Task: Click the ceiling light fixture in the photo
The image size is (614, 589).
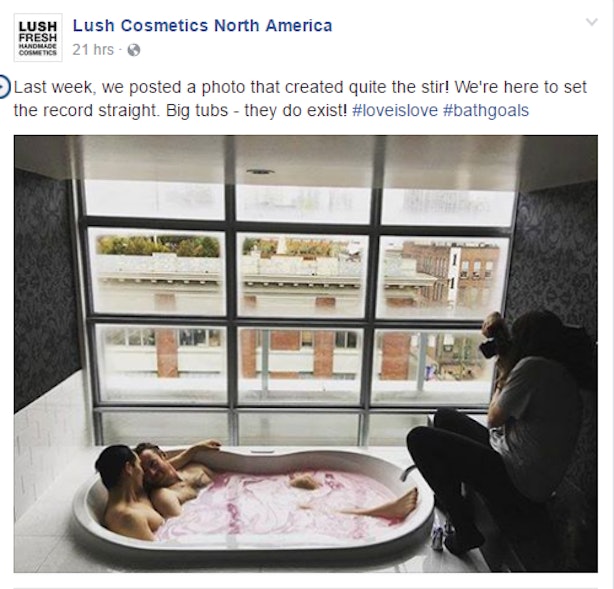Action: 260,172
